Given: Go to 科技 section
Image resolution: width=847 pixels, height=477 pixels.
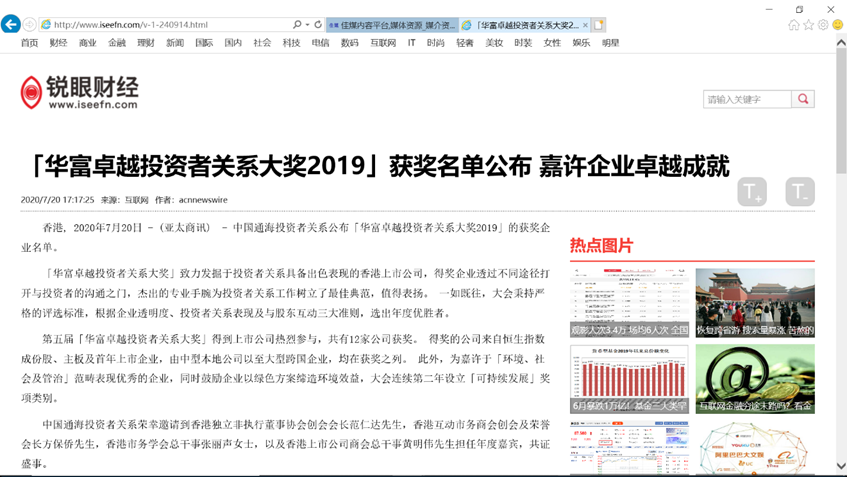Looking at the screenshot, I should click(x=292, y=43).
